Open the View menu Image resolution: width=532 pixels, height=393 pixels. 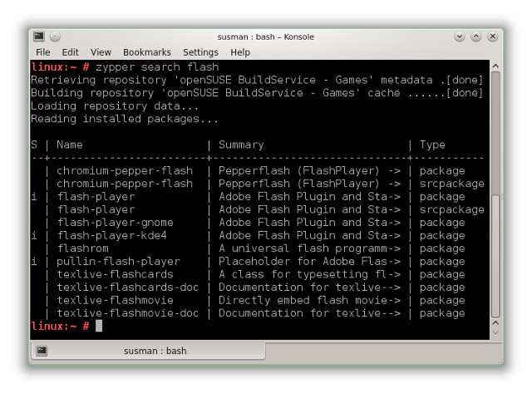(101, 52)
